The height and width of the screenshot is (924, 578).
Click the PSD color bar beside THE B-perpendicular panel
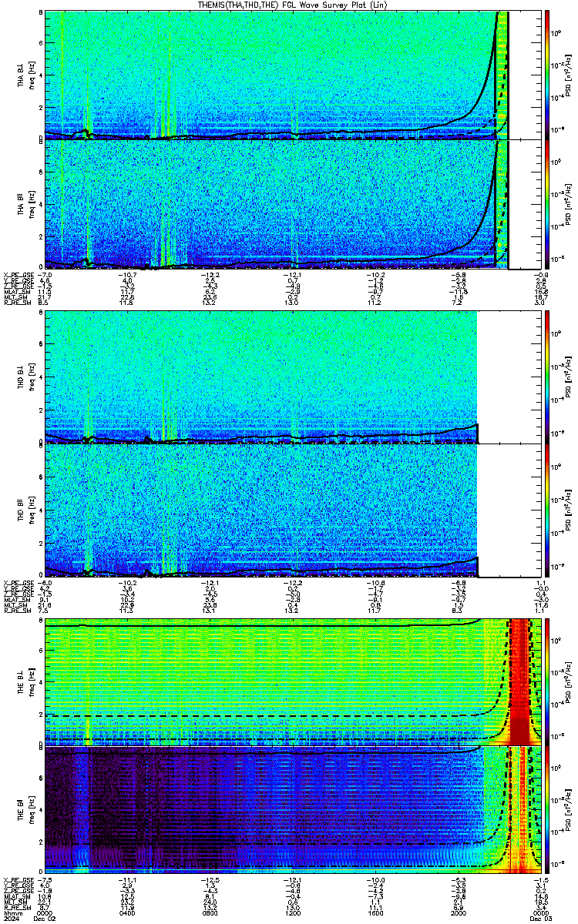pos(547,681)
